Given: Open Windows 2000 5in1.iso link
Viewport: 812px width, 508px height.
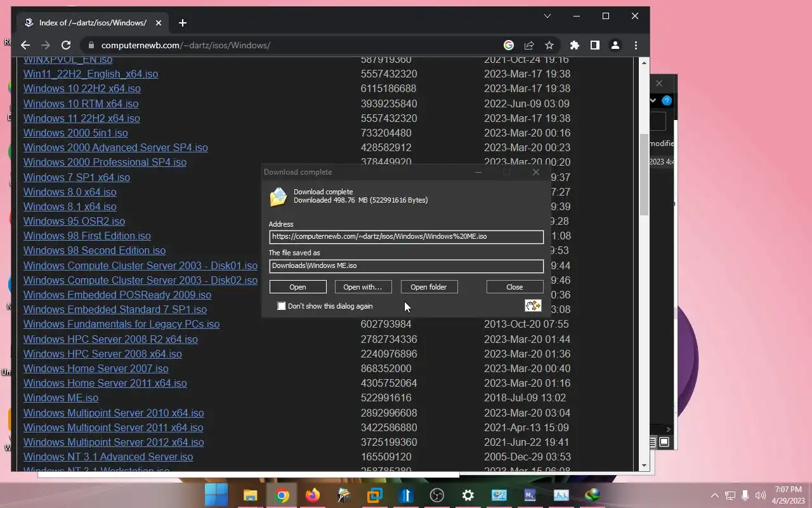Looking at the screenshot, I should (x=75, y=133).
